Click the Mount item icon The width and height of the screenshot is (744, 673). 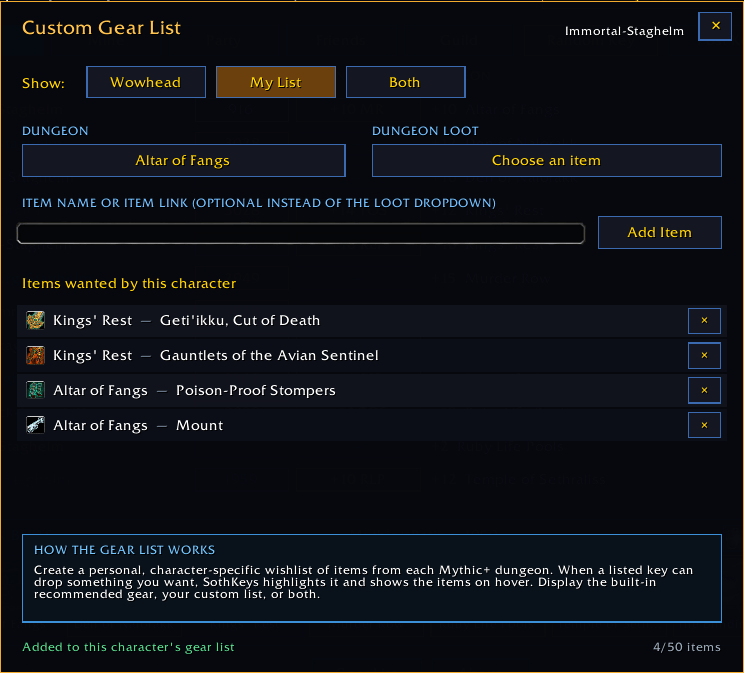coord(36,425)
